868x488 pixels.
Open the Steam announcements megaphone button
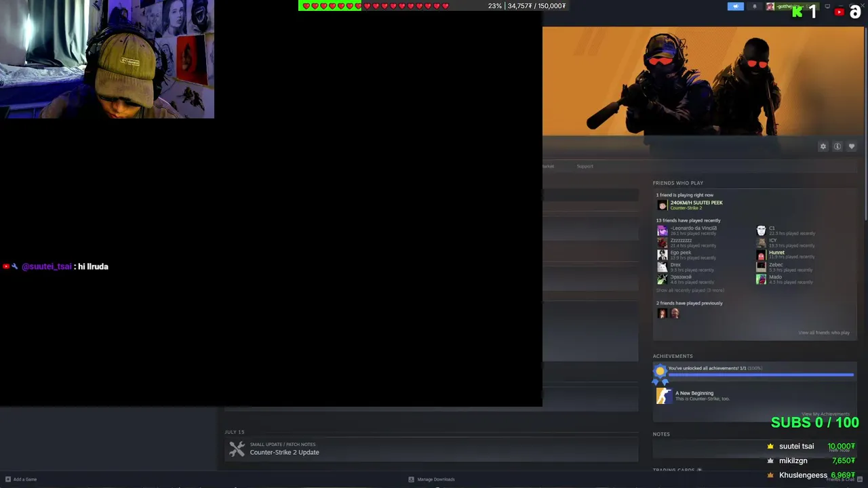(736, 6)
